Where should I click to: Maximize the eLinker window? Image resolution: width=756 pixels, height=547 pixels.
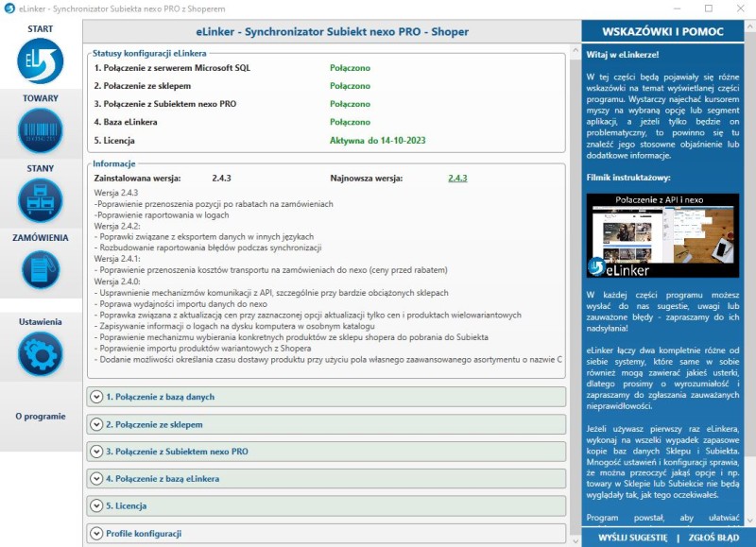pos(708,9)
